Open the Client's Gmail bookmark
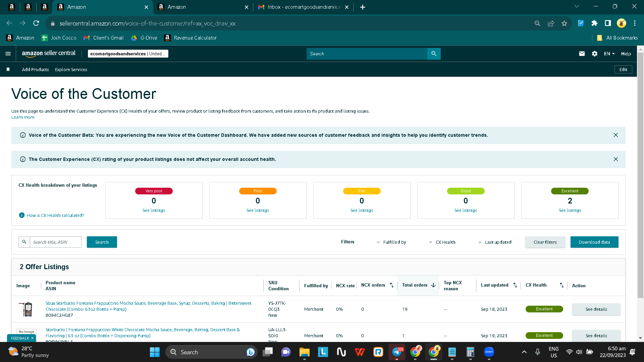This screenshot has height=362, width=644. click(104, 38)
